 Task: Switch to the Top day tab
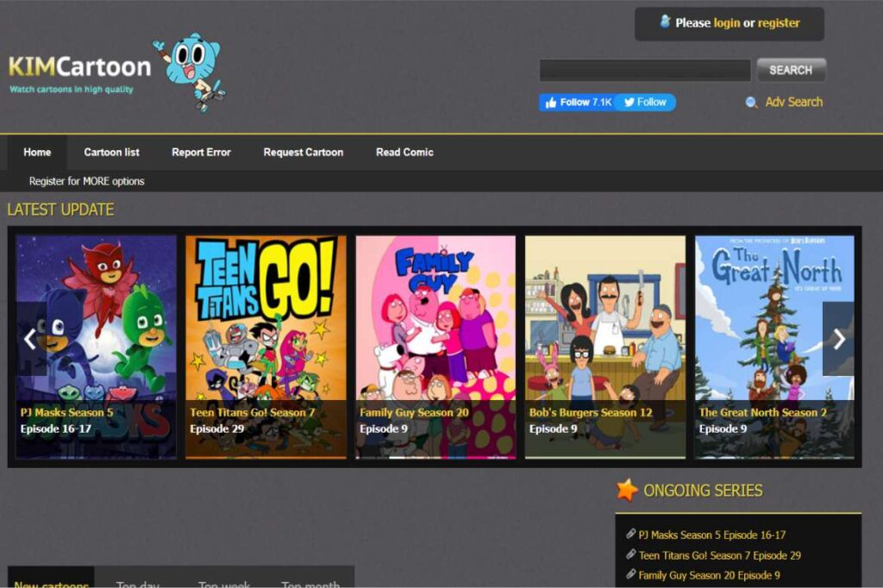point(138,582)
